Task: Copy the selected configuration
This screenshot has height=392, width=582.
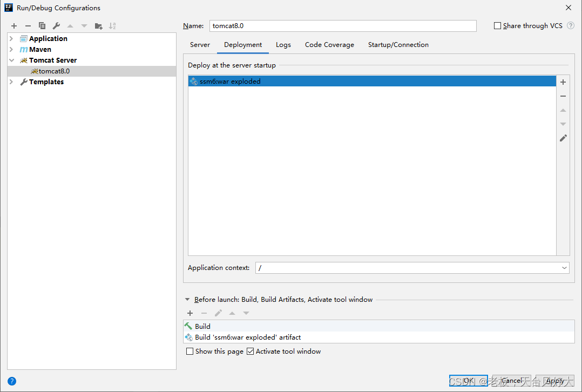Action: (x=42, y=26)
